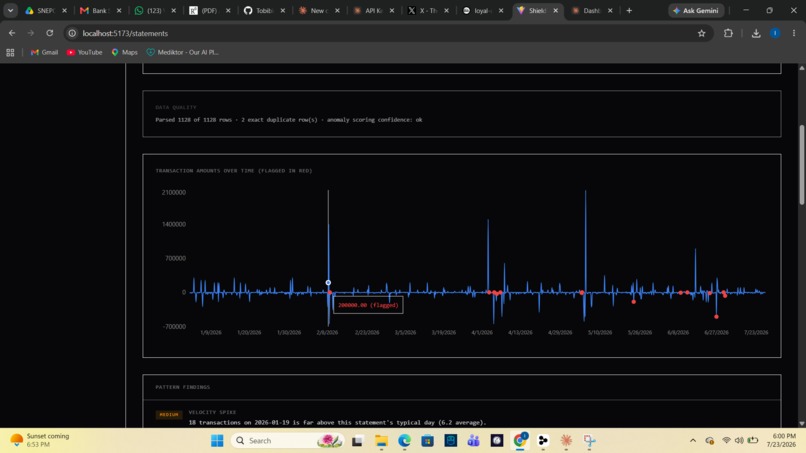This screenshot has height=453, width=806.
Task: Close the New c tab
Action: coord(337,10)
